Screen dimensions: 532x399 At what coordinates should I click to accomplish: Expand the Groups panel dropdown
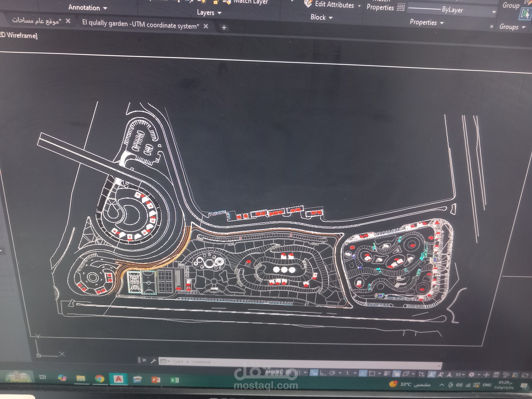coord(524,27)
